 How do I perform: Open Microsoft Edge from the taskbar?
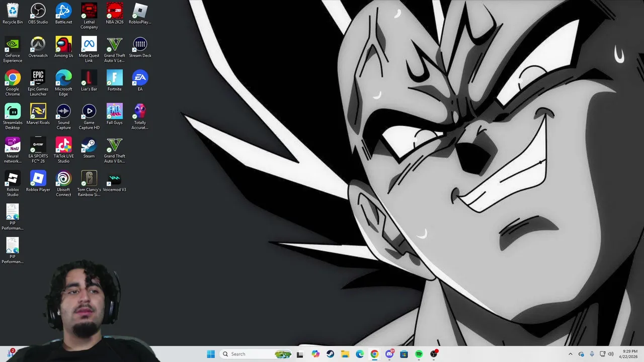pos(360,354)
